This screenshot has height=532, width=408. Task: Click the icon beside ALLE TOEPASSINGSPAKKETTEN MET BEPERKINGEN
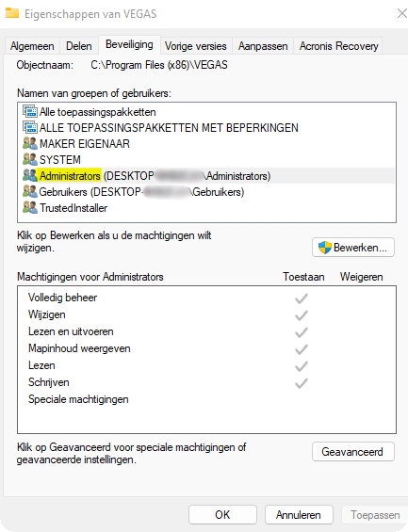click(30, 127)
